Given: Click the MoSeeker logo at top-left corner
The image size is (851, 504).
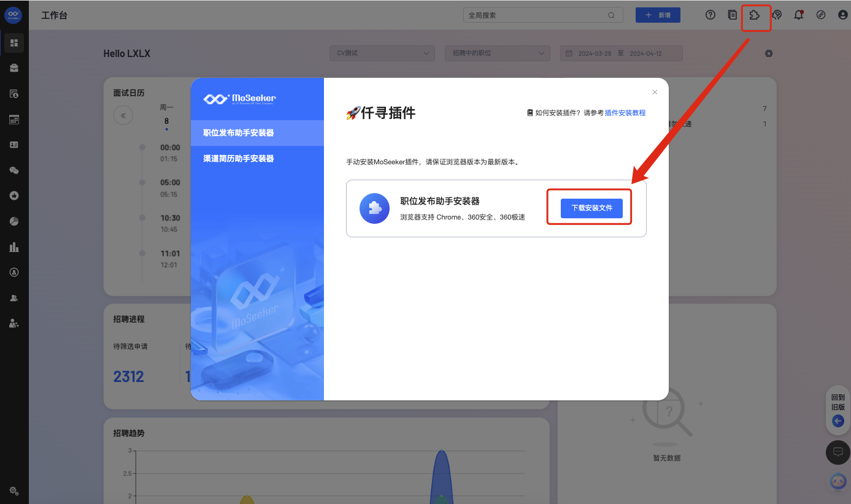Looking at the screenshot, I should [x=13, y=15].
